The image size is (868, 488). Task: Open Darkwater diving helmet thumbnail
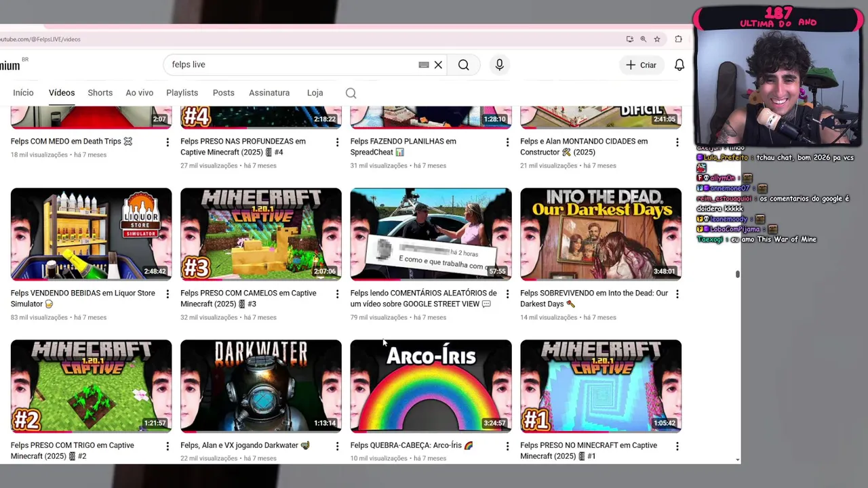pyautogui.click(x=261, y=386)
